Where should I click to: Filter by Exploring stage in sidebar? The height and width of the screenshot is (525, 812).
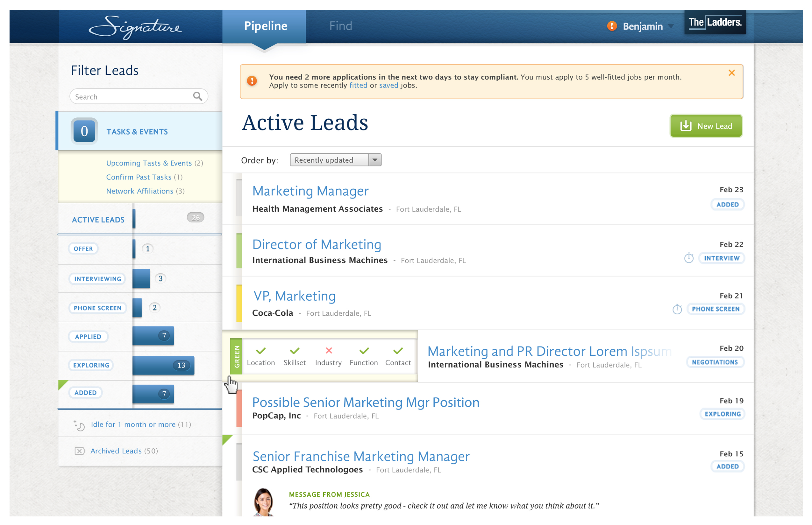click(x=91, y=365)
